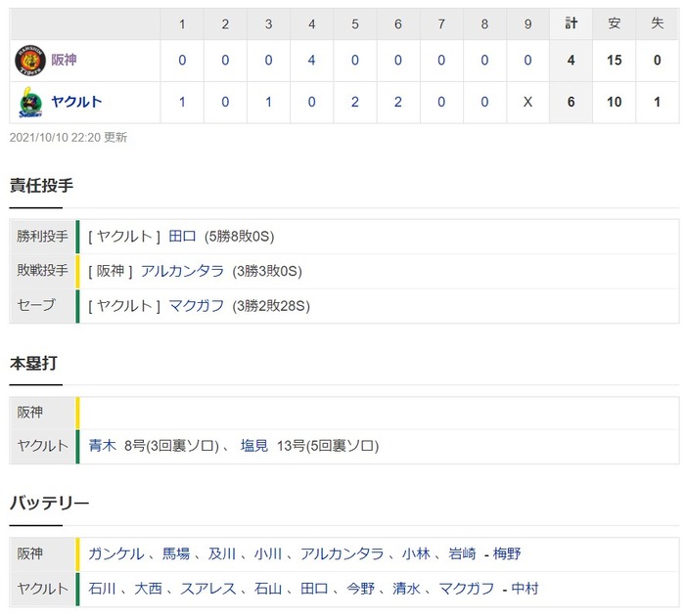685x616 pixels.
Task: Click Yakult catcher 中村 in battery list
Action: click(x=525, y=589)
